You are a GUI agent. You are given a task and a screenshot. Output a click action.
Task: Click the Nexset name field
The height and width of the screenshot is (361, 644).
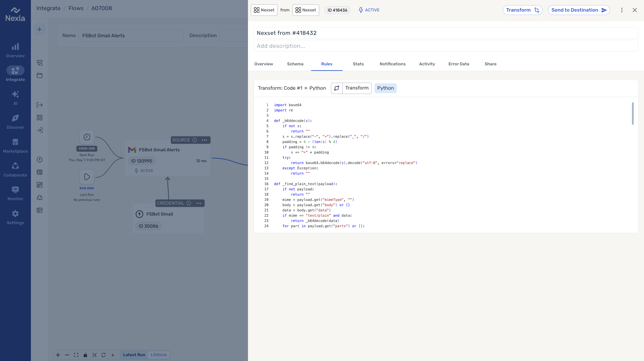coord(446,33)
